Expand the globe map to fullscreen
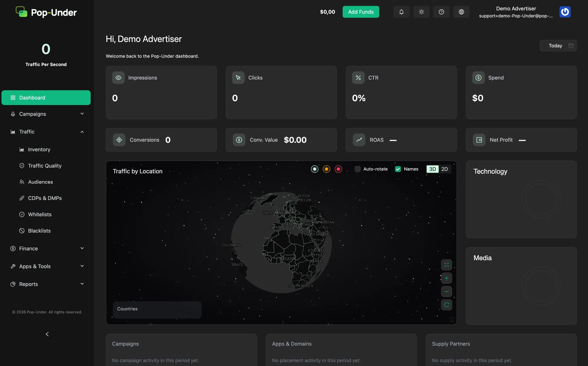Screen dimensions: 588x366 pos(446,265)
